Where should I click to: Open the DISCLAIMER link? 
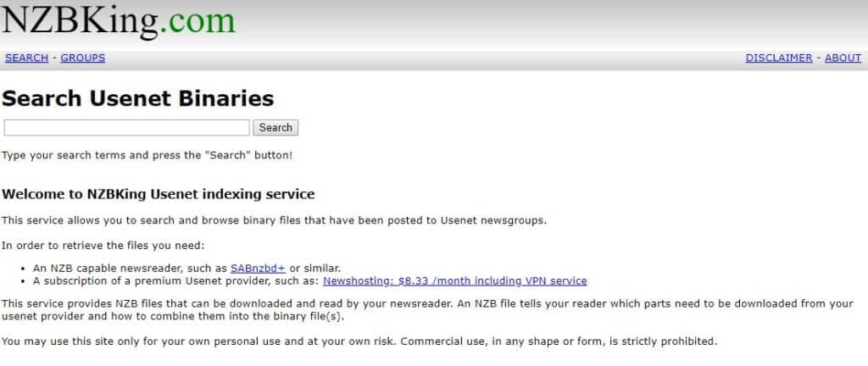click(779, 58)
